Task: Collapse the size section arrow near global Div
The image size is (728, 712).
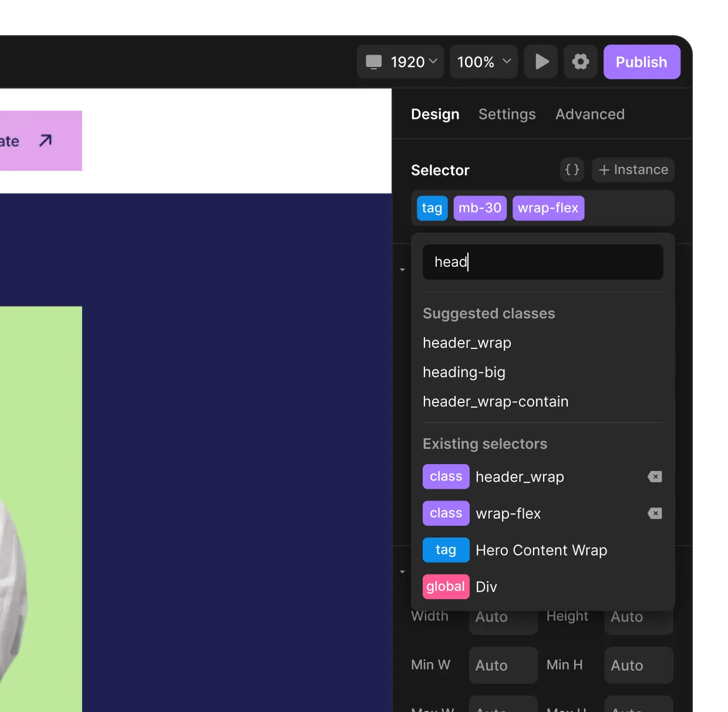Action: (402, 572)
